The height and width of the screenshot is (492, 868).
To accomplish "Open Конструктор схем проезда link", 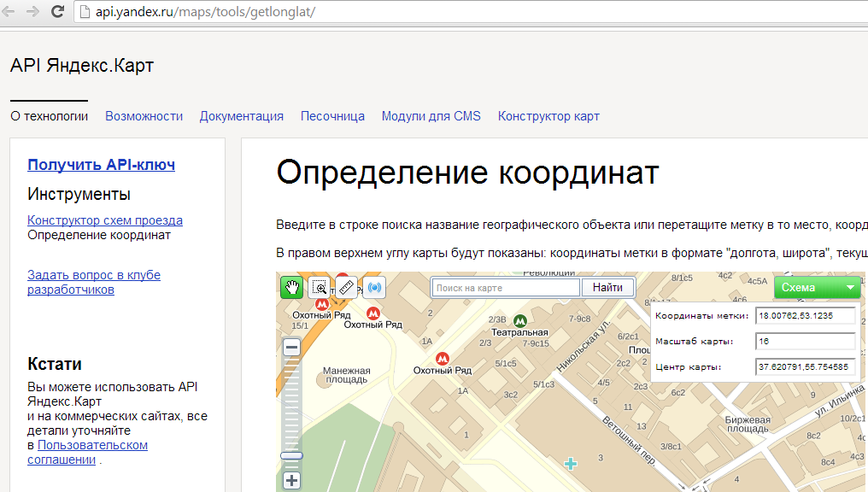I will coord(105,220).
